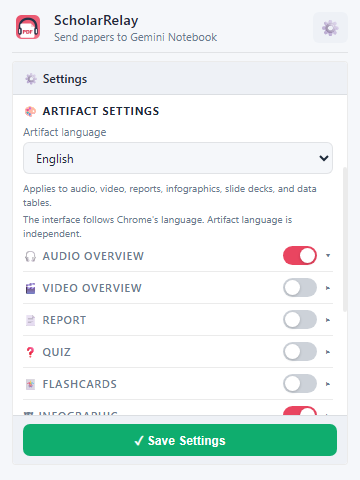The image size is (360, 480).
Task: Click the palette icon next to Artifact Settings
Action: point(30,111)
